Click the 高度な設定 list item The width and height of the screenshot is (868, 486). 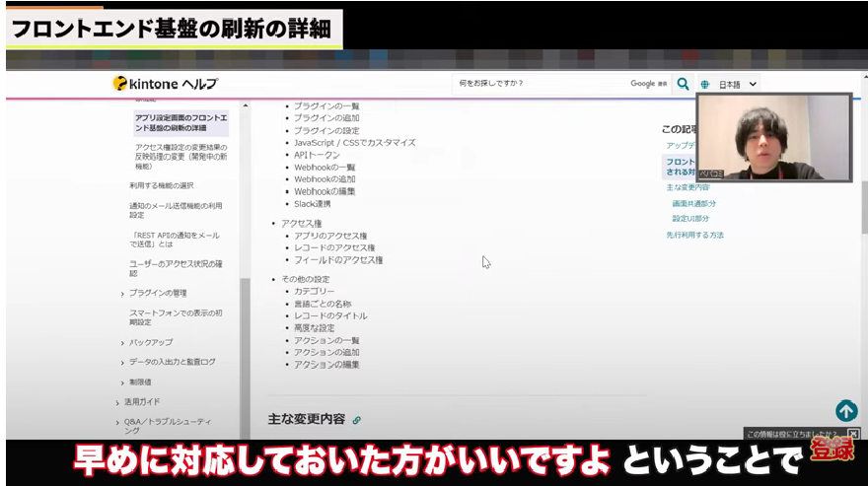click(314, 328)
